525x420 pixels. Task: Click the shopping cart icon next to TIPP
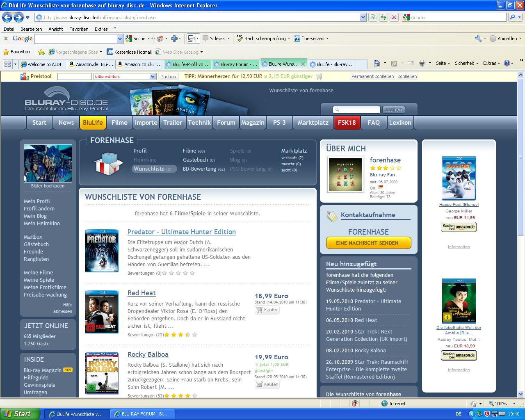tap(319, 76)
